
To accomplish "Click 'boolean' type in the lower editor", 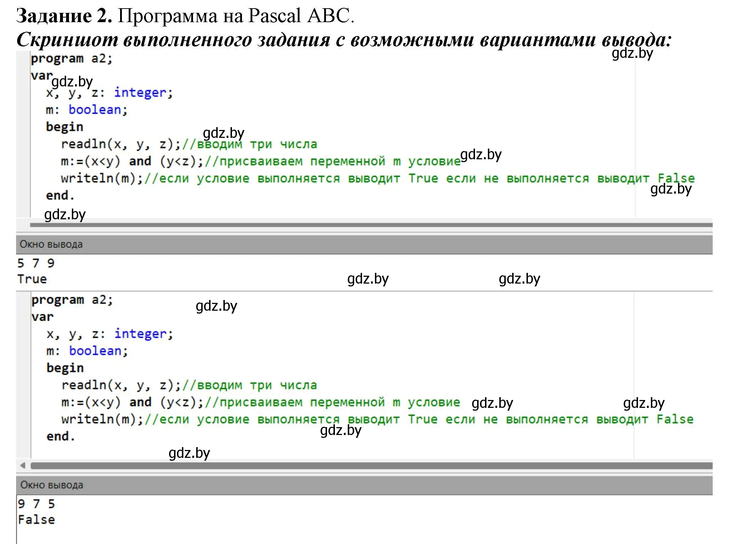I will point(95,351).
